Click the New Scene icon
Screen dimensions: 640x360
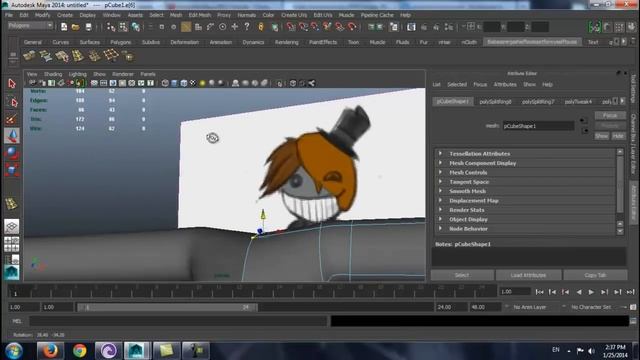tap(64, 27)
